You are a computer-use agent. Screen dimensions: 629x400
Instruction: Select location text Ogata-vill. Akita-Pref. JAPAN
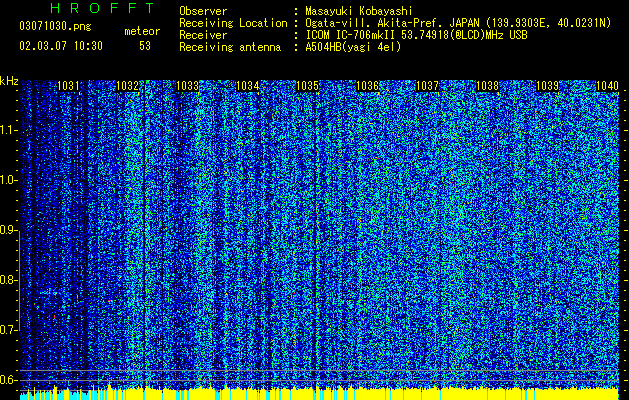pos(392,23)
